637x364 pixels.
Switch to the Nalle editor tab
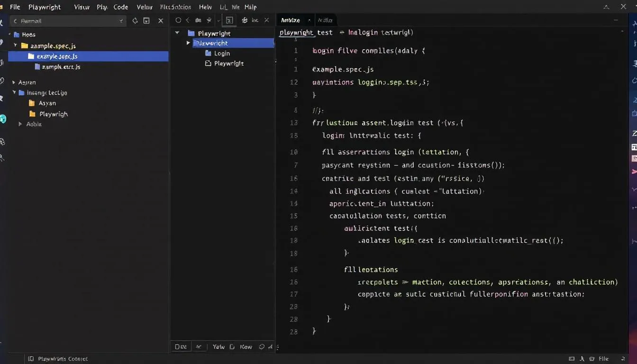click(325, 20)
